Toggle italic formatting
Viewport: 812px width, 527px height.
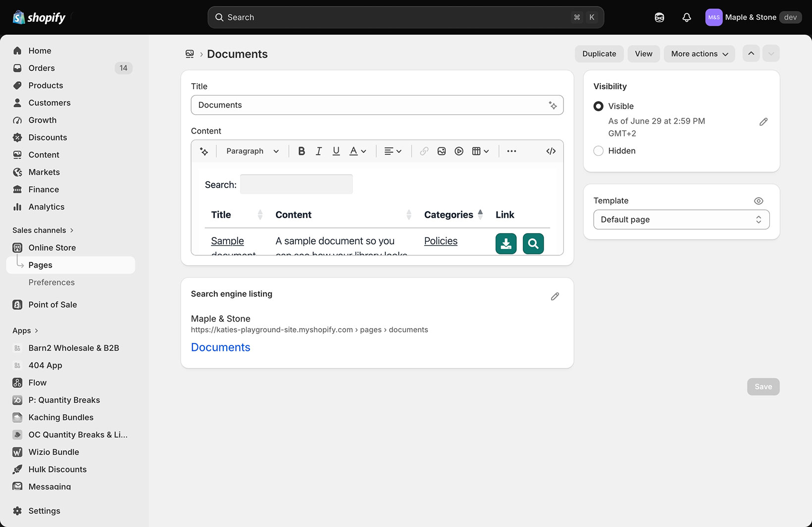pyautogui.click(x=319, y=151)
